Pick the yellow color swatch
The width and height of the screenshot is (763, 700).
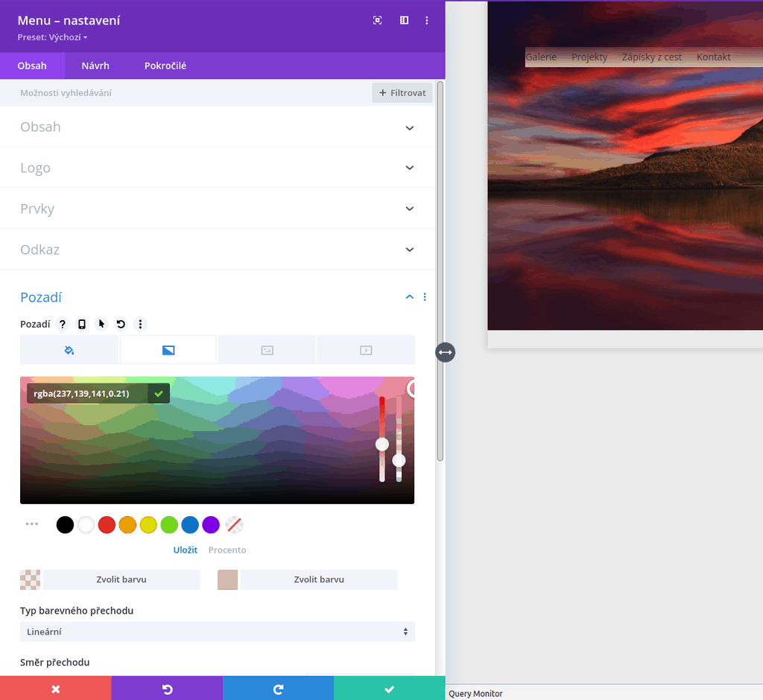click(148, 525)
